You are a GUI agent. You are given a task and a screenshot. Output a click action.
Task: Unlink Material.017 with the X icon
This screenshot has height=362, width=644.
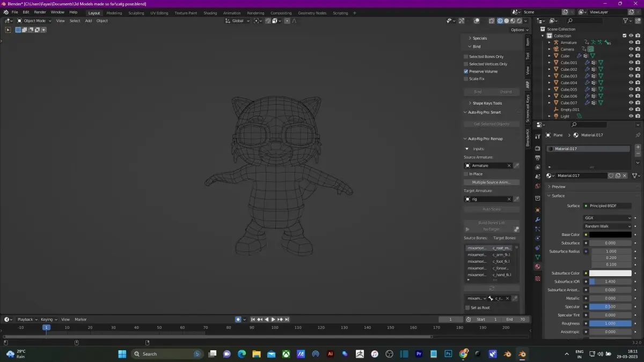pos(624,175)
